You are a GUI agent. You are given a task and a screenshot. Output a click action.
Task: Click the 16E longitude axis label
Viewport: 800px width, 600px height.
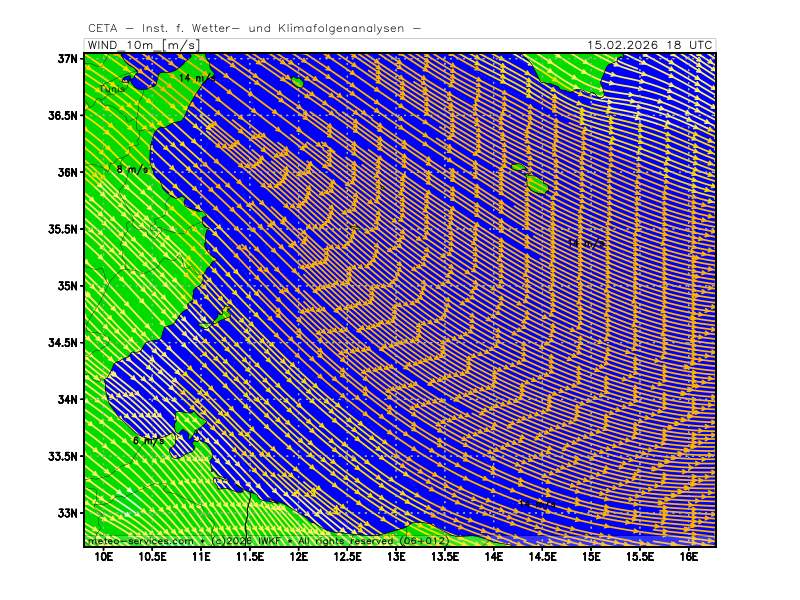click(689, 556)
